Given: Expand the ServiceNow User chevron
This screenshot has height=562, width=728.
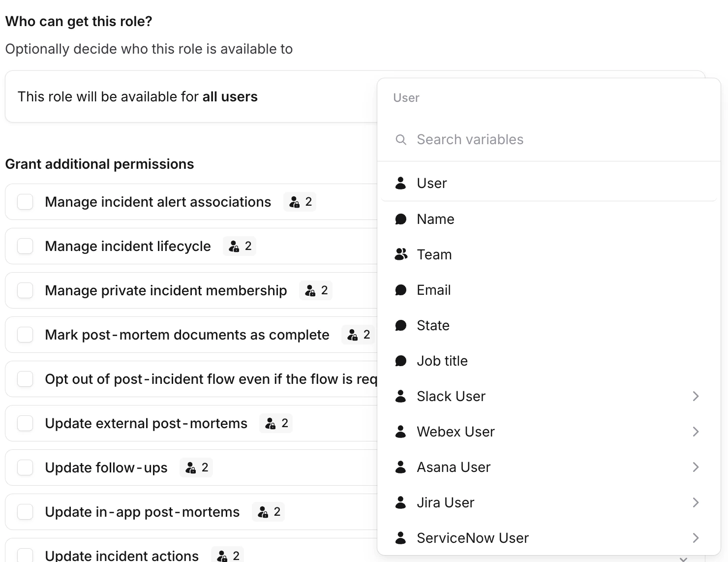Looking at the screenshot, I should [x=696, y=538].
